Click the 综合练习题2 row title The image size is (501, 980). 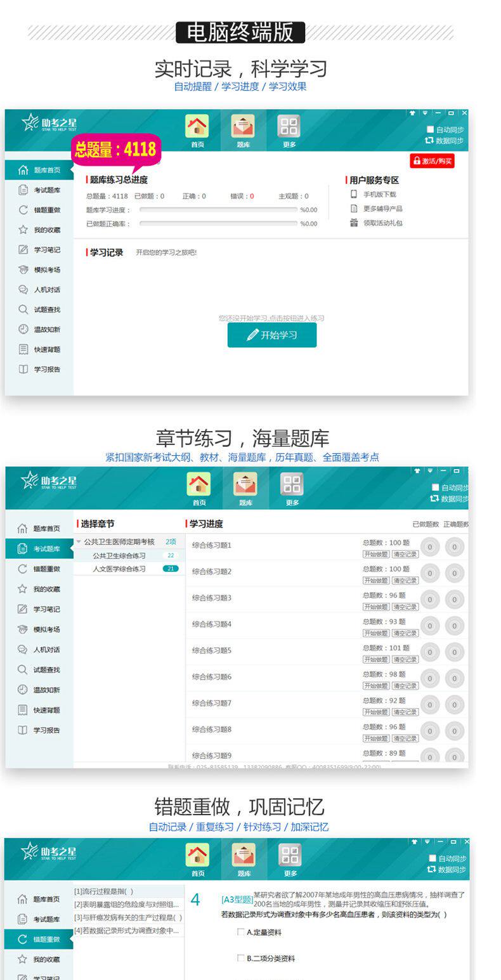212,572
